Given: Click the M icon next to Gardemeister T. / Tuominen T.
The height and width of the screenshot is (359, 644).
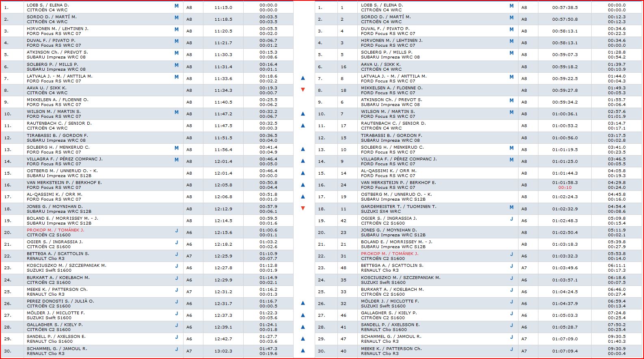Looking at the screenshot, I should click(x=512, y=207).
